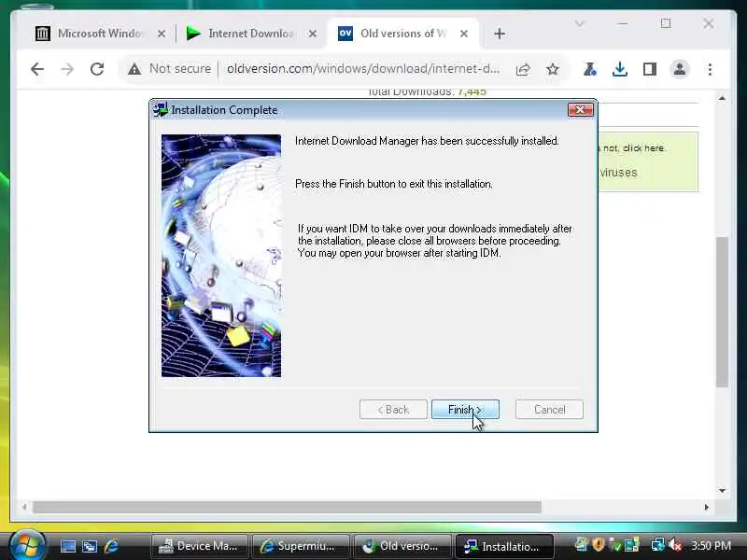Screen dimensions: 747x560
Task: Go forward in the browser history
Action: 67,69
